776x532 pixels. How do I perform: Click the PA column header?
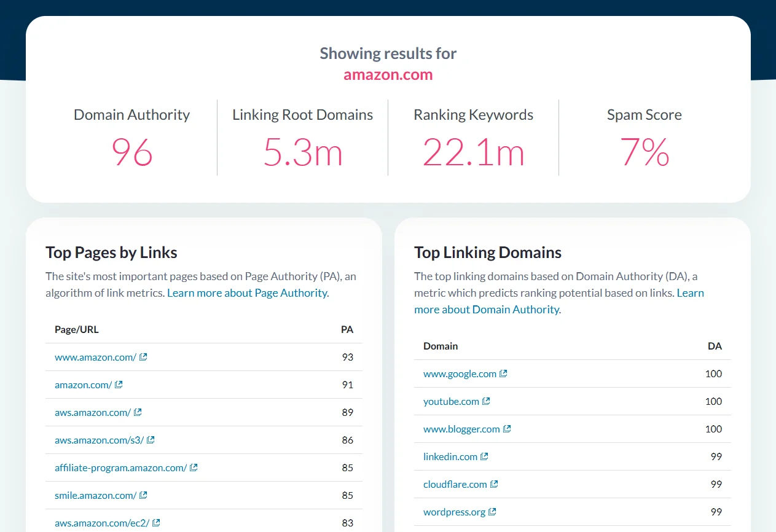pos(347,329)
